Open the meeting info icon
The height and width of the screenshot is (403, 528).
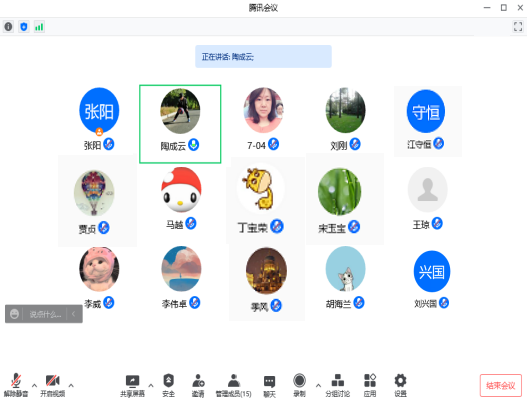(8, 27)
